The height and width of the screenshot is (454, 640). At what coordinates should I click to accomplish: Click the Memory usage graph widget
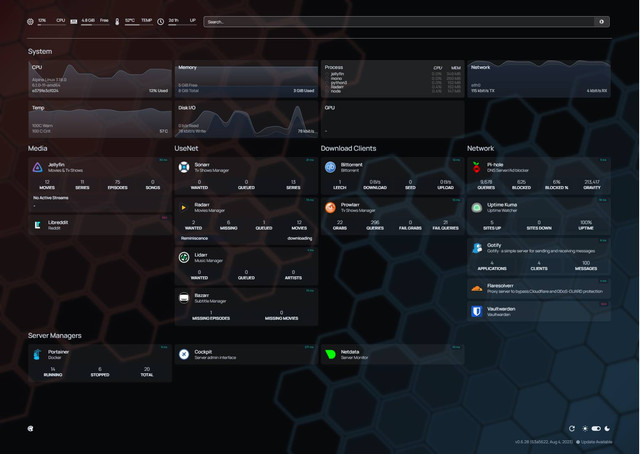pyautogui.click(x=246, y=79)
